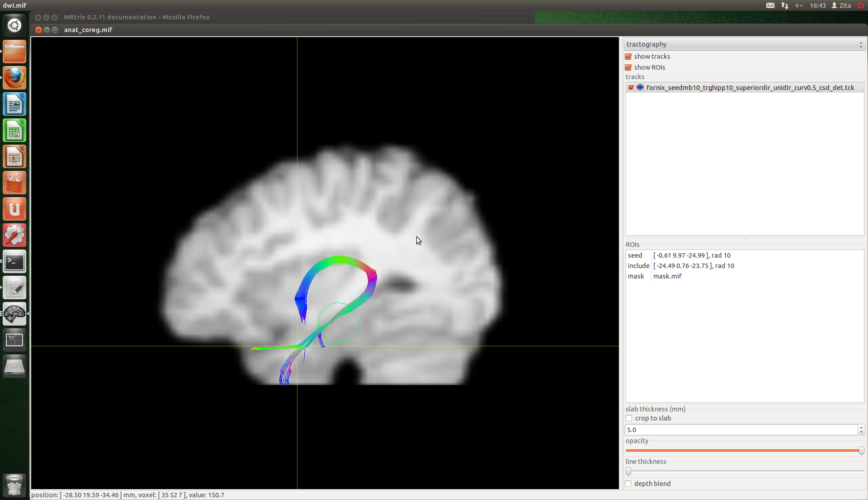
Task: Open the tractography mode dropdown
Action: point(744,44)
